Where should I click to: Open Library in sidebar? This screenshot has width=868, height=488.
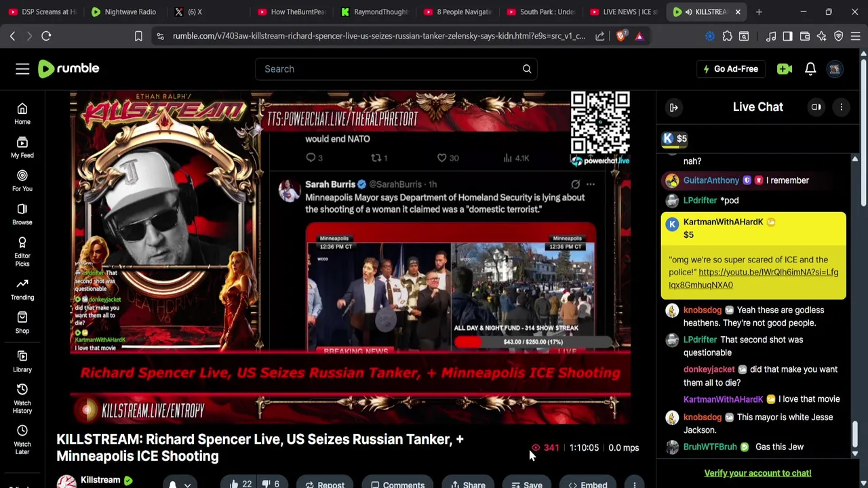pos(22,362)
